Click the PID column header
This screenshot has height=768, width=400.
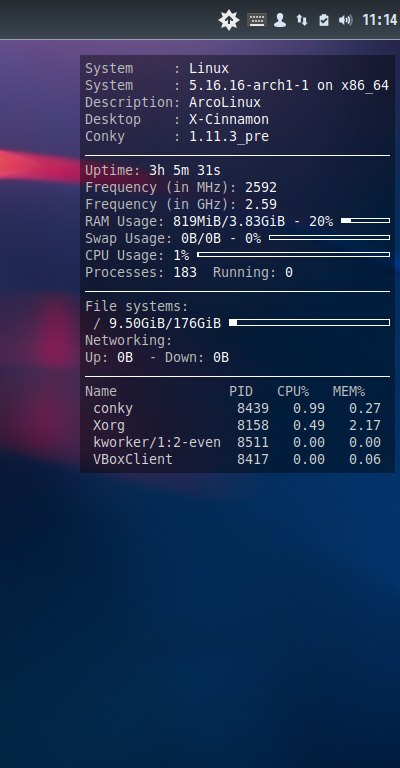click(241, 391)
